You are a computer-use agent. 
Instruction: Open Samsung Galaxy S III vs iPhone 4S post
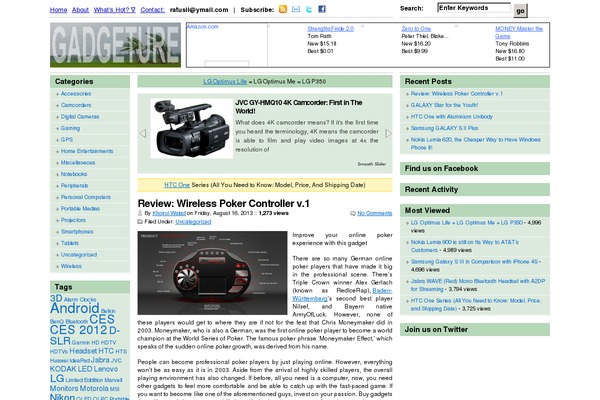[474, 262]
